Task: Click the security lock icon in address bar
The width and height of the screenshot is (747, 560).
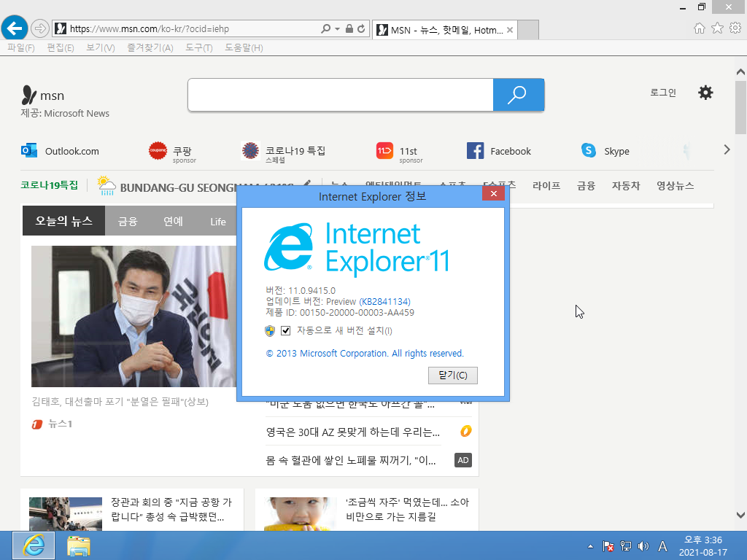Action: (349, 28)
